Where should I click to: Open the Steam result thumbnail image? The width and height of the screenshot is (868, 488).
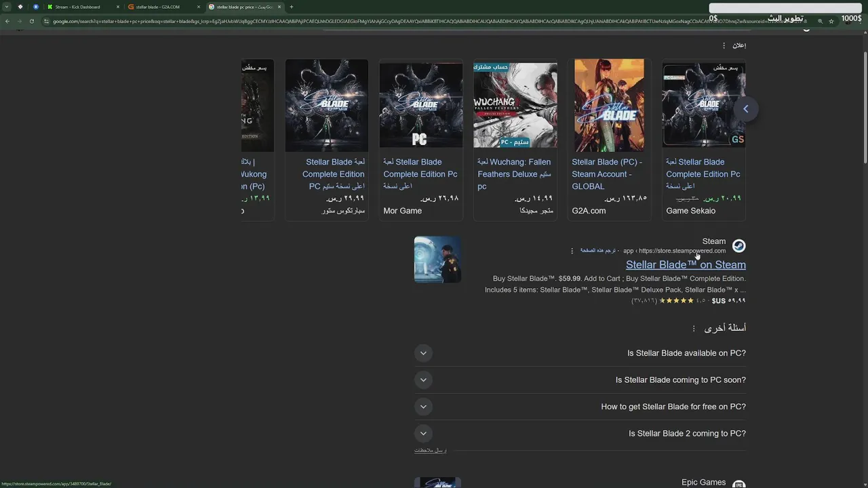(x=437, y=260)
